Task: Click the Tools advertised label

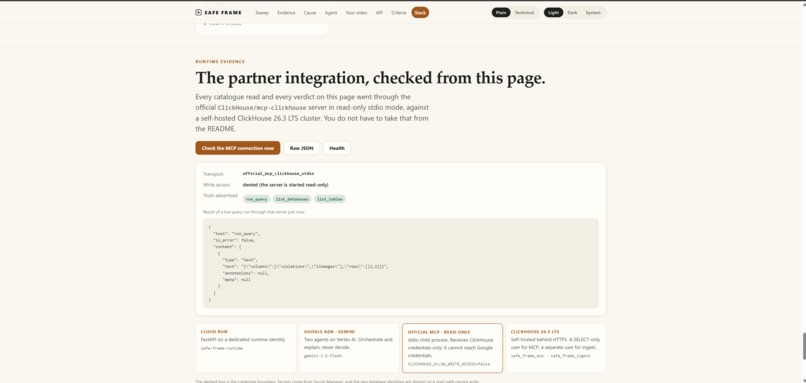Action: pos(220,196)
